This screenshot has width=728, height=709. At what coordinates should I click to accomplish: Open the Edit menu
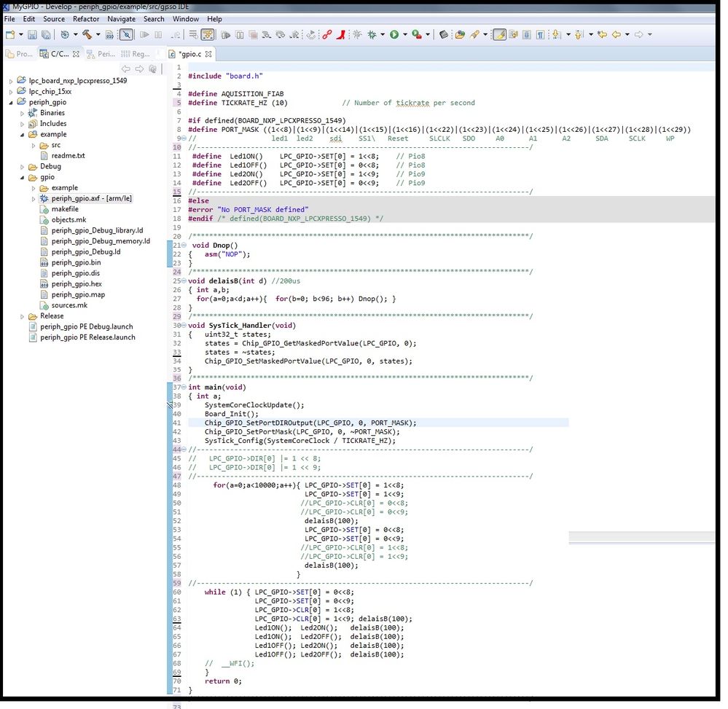pyautogui.click(x=29, y=19)
